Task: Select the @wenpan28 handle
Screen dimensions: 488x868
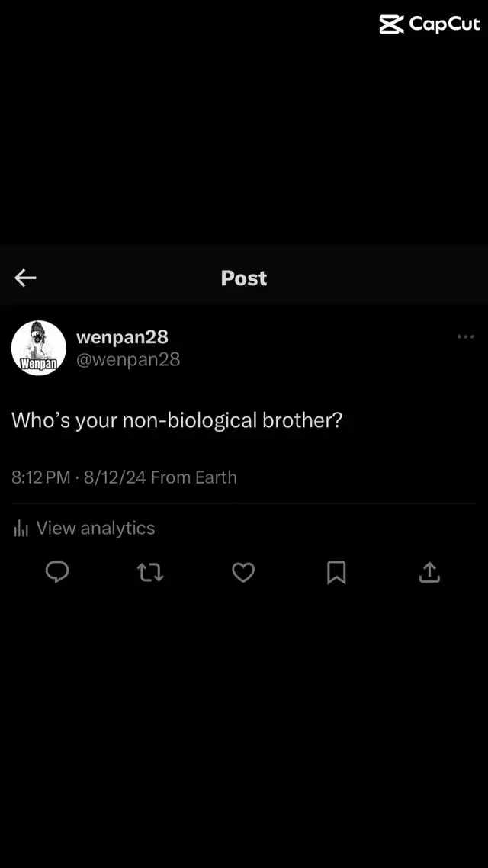Action: [128, 359]
